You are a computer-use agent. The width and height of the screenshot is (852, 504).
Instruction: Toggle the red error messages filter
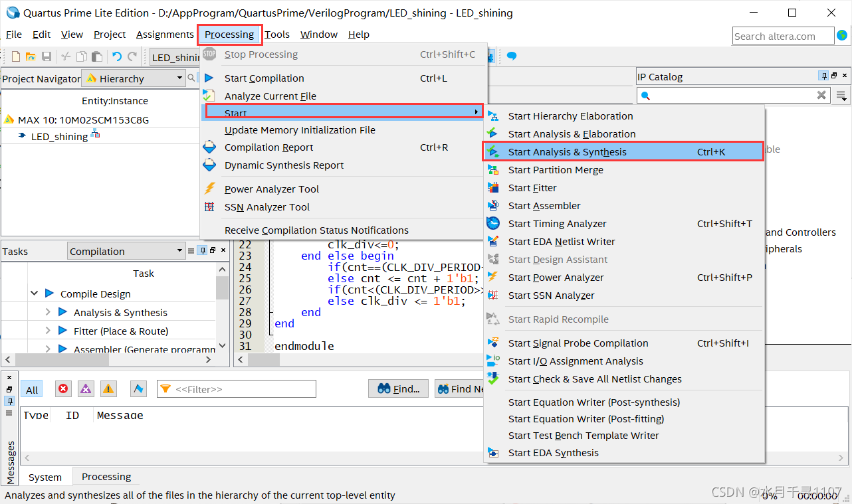coord(63,389)
